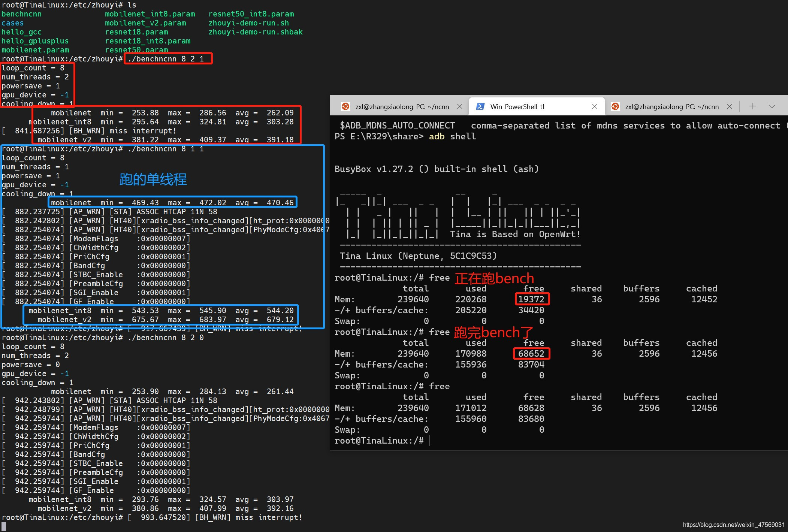Open a new terminal tab with plus icon
788x532 pixels.
pyautogui.click(x=752, y=106)
